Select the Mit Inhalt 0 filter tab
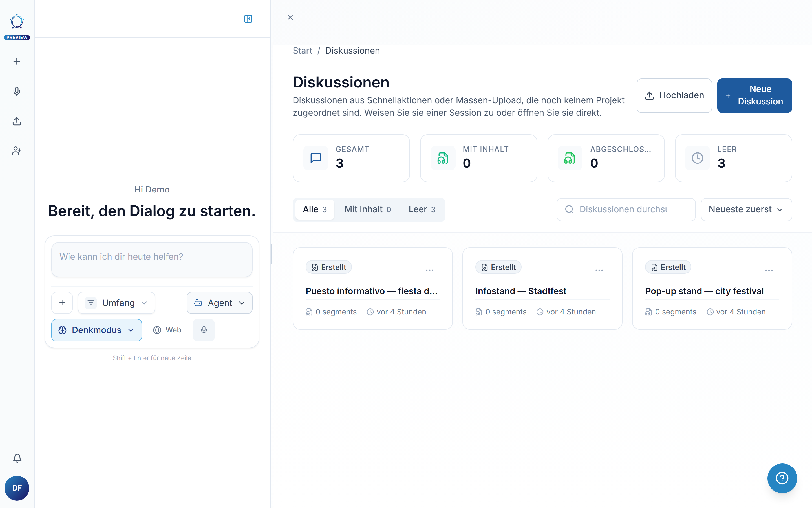This screenshot has width=812, height=508. pyautogui.click(x=368, y=209)
